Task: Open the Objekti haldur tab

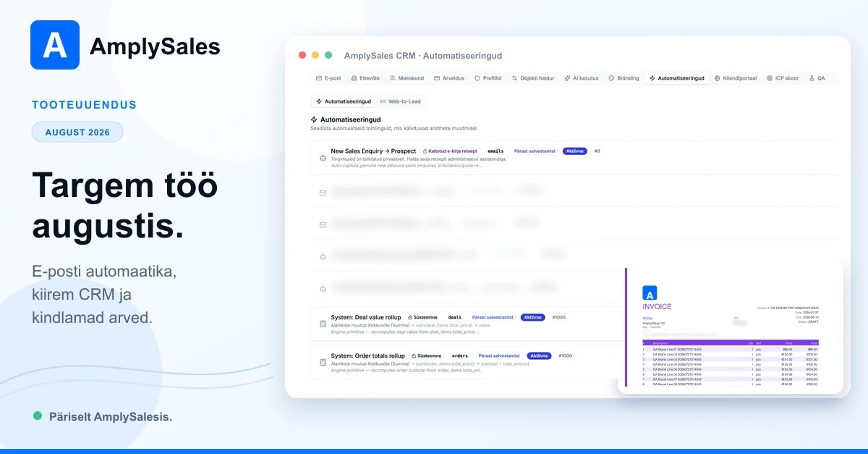Action: [x=533, y=78]
